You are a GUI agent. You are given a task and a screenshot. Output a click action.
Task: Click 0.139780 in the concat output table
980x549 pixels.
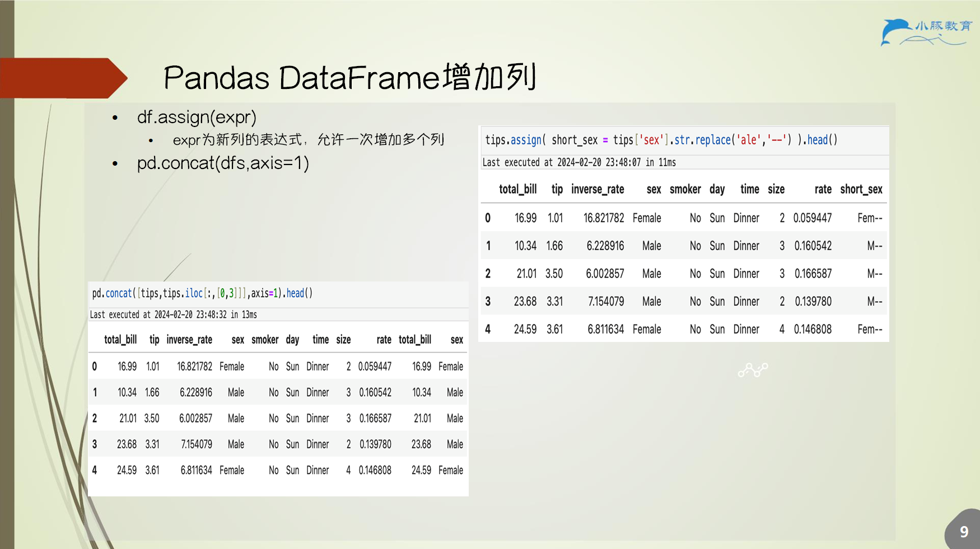[375, 444]
